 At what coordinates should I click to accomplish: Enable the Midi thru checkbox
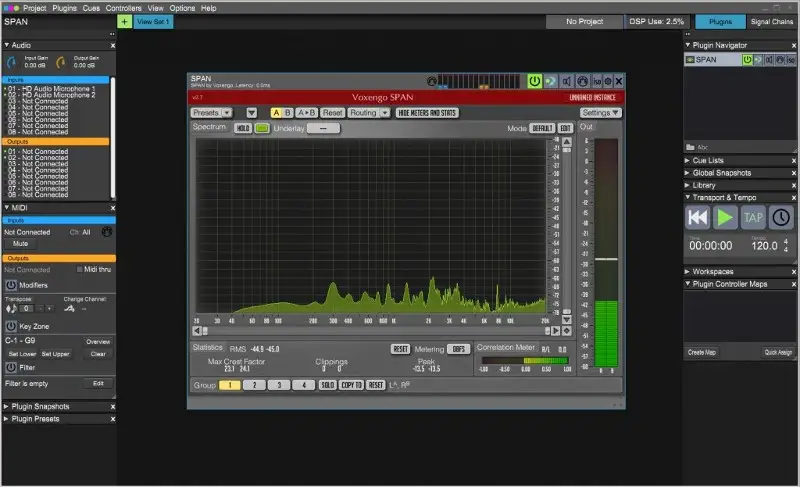[80, 270]
